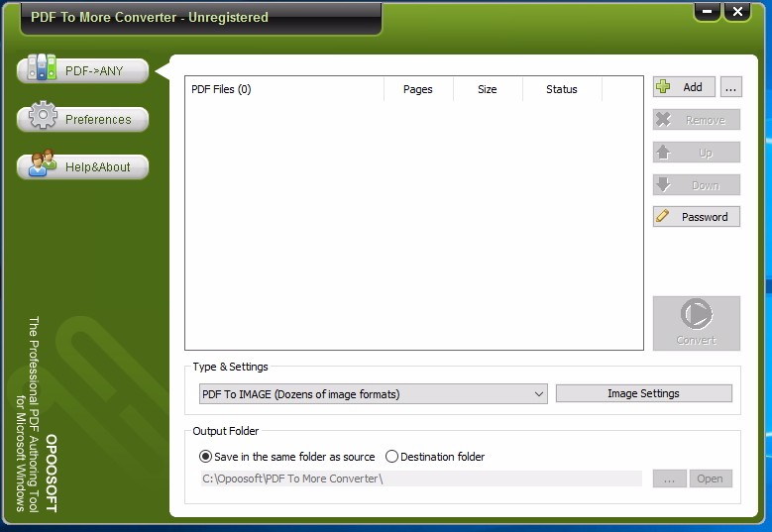Expand the PDF To IMAGE type dropdown
This screenshot has width=772, height=532.
tap(374, 394)
